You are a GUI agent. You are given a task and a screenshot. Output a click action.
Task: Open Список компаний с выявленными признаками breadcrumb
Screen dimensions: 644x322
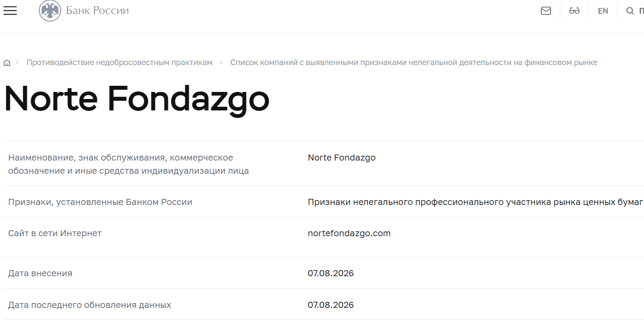tap(414, 62)
